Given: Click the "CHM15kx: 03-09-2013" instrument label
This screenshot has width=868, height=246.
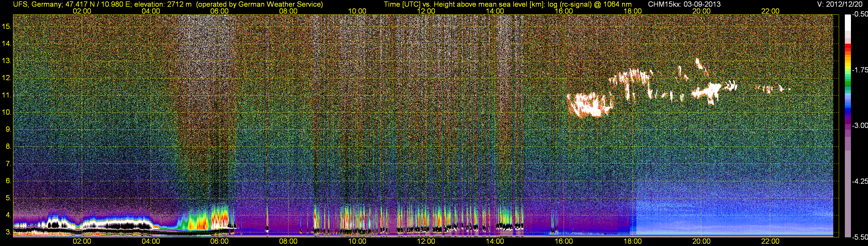Looking at the screenshot, I should click(684, 4).
